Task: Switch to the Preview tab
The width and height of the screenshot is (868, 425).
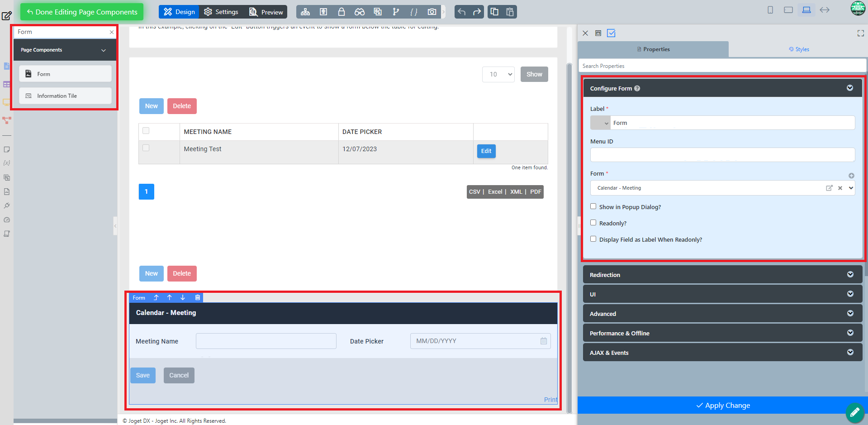Action: [266, 12]
